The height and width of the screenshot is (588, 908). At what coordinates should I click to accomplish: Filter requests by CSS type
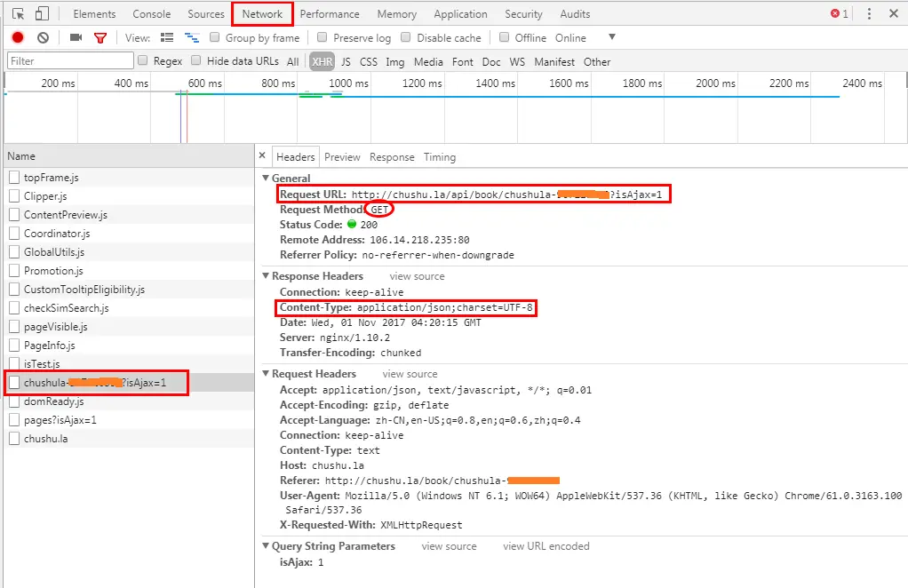pyautogui.click(x=369, y=61)
